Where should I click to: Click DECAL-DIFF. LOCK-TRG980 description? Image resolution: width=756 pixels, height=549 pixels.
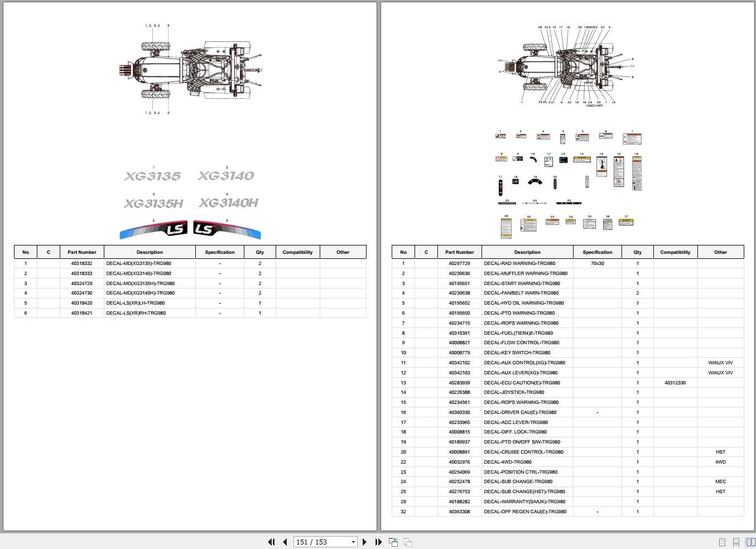[x=516, y=432]
